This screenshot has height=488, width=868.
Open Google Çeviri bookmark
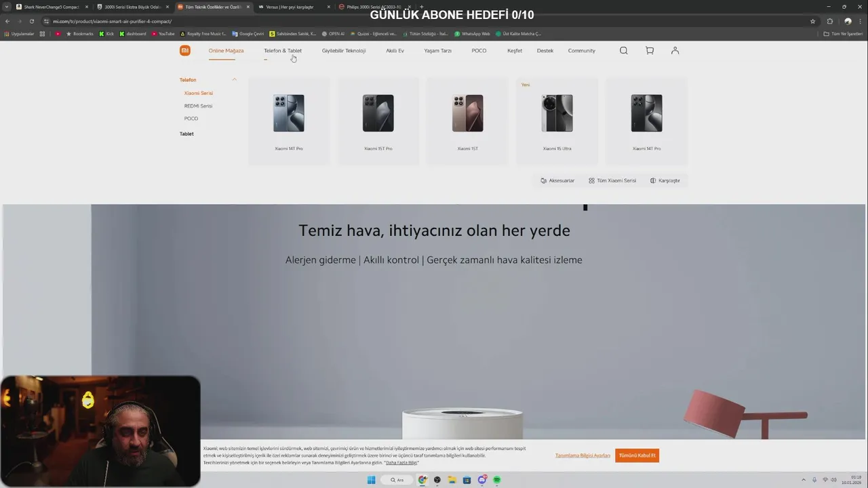pos(248,33)
